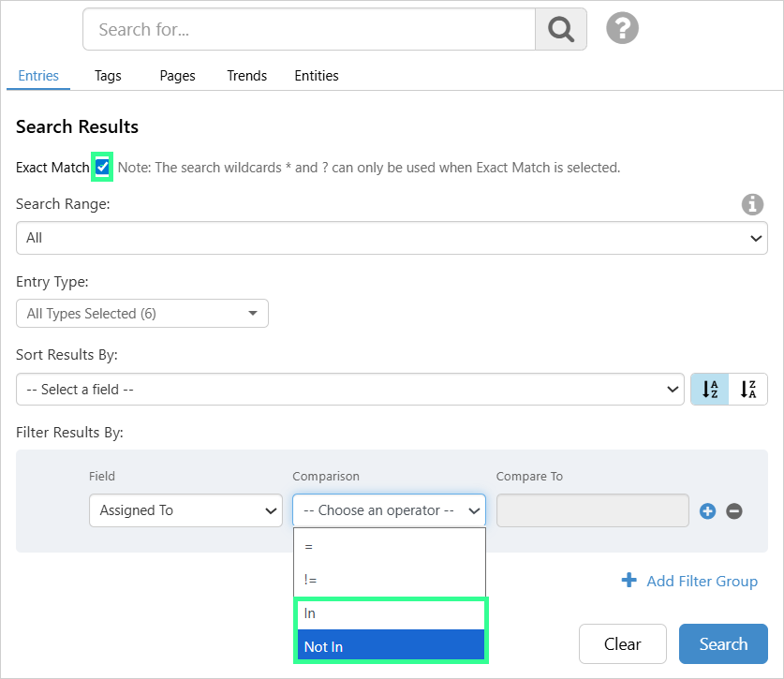Click the magnifying glass search icon
Viewport: 784px width, 679px height.
[560, 30]
